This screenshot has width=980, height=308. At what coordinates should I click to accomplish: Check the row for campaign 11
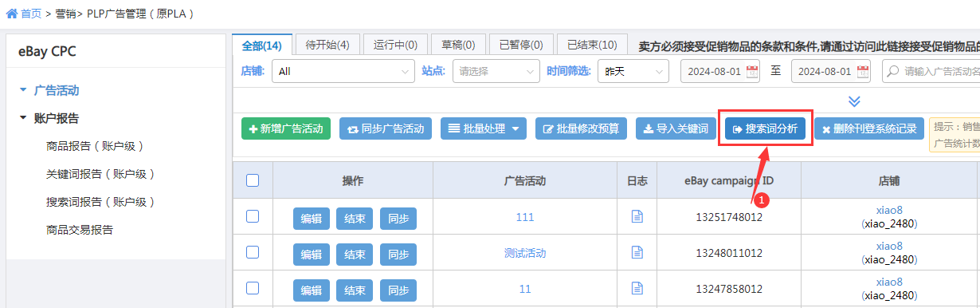click(253, 288)
